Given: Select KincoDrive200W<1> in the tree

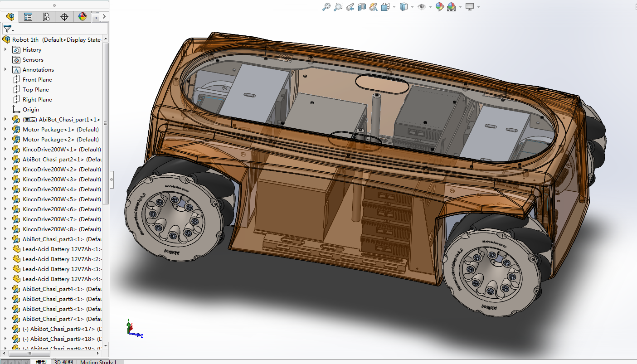Looking at the screenshot, I should click(x=62, y=149).
